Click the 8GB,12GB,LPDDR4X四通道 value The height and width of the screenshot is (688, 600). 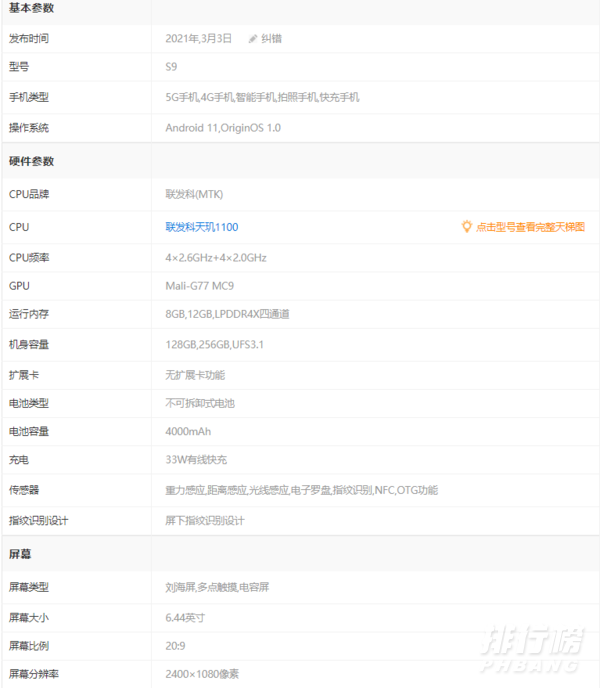tap(227, 314)
